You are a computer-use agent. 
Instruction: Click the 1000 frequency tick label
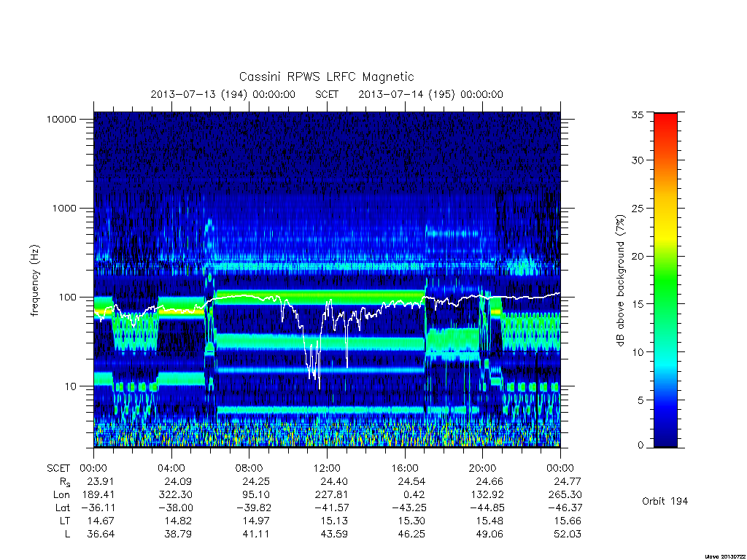coord(64,209)
